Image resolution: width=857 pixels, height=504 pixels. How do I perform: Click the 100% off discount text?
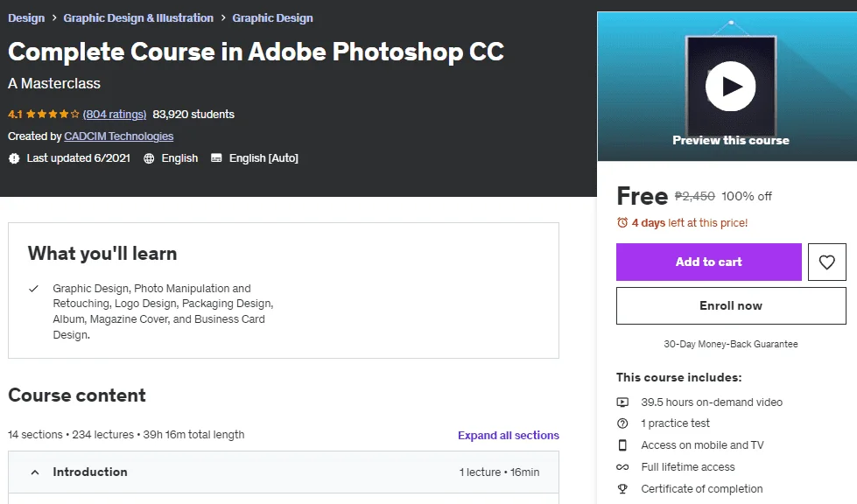tap(747, 196)
